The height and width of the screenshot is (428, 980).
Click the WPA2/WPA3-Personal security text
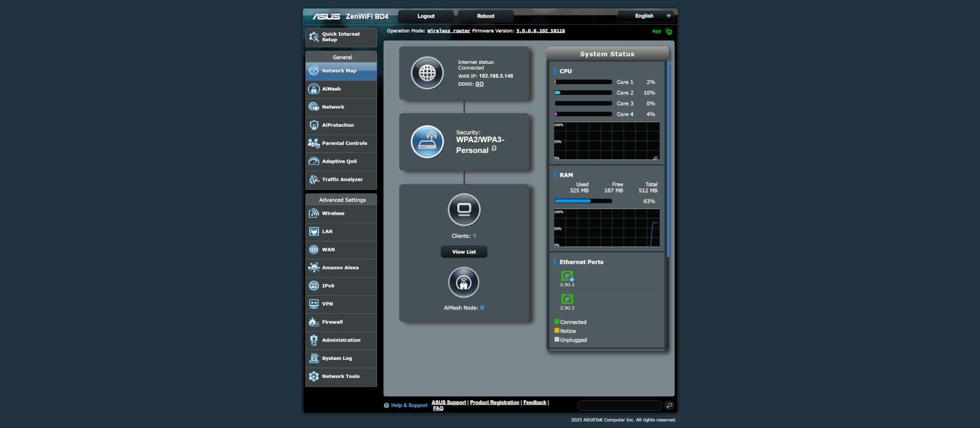coord(480,145)
